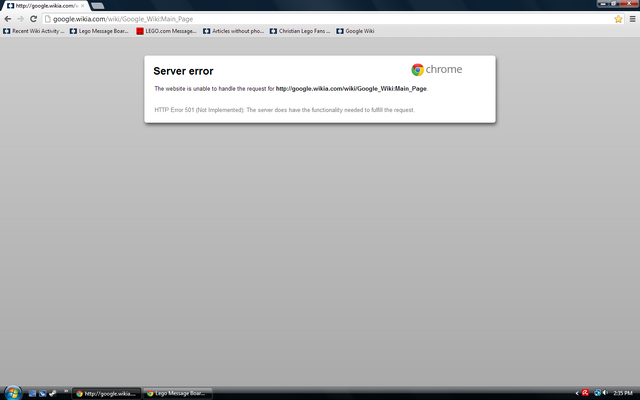Open the network status tray icon

coord(598,393)
